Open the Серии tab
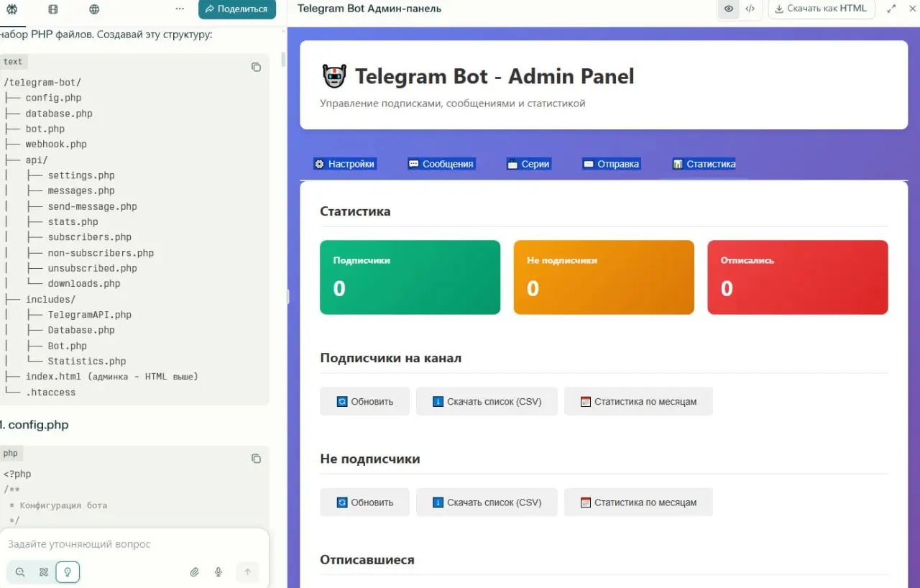920x588 pixels. (529, 164)
